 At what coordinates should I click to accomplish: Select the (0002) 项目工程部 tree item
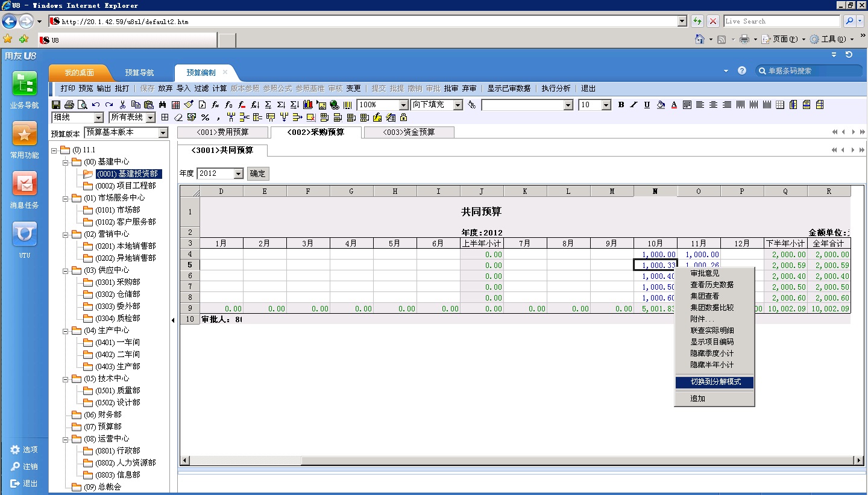pos(125,186)
